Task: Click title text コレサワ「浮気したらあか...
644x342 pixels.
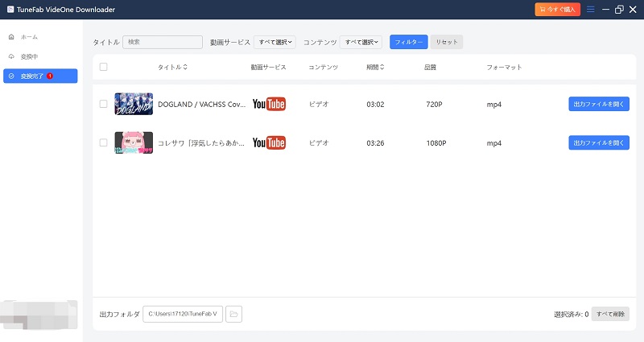Action: coord(201,143)
